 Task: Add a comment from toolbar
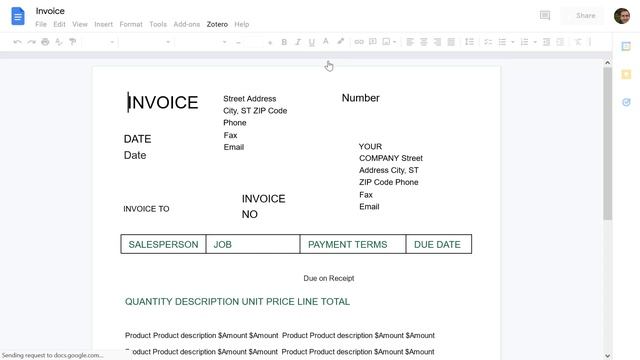(373, 42)
